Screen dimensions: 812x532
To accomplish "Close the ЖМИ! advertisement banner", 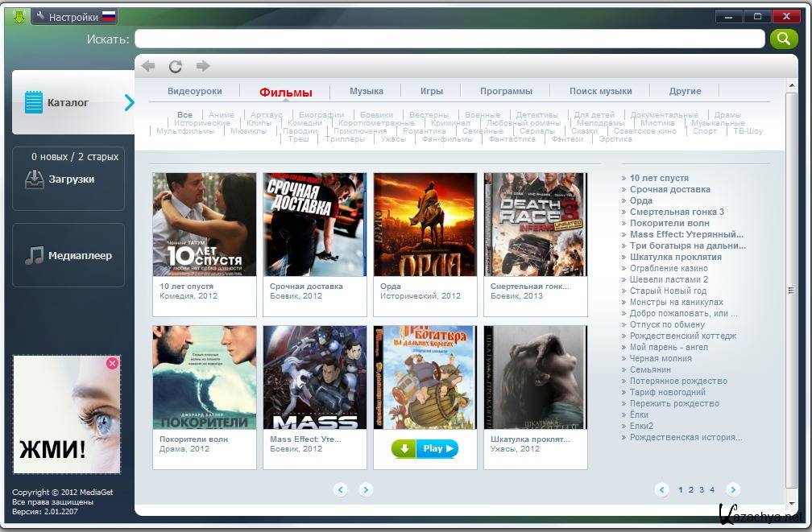I will (x=112, y=364).
